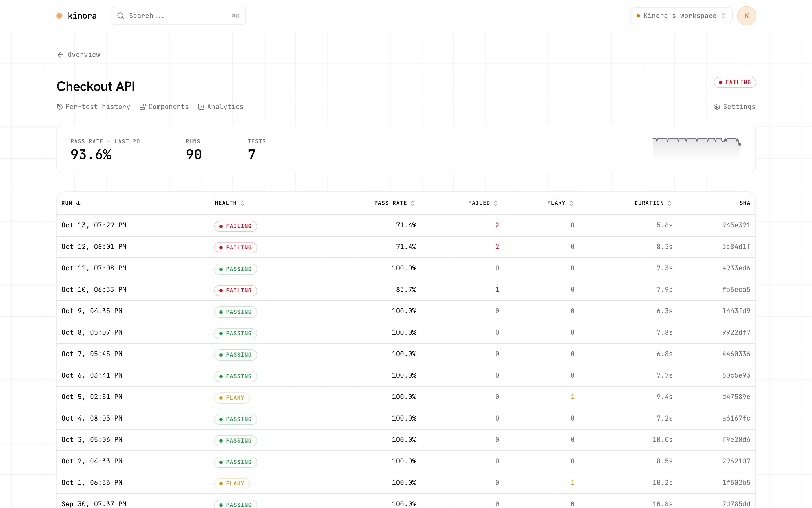Click 85.7% pass rate cell
Image resolution: width=812 pixels, height=508 pixels.
coord(406,290)
